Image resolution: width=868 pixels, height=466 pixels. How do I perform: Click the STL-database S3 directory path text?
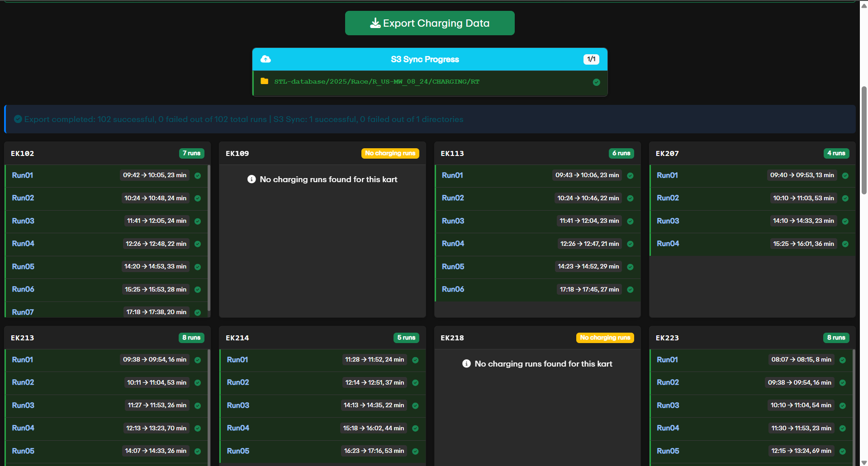(377, 81)
